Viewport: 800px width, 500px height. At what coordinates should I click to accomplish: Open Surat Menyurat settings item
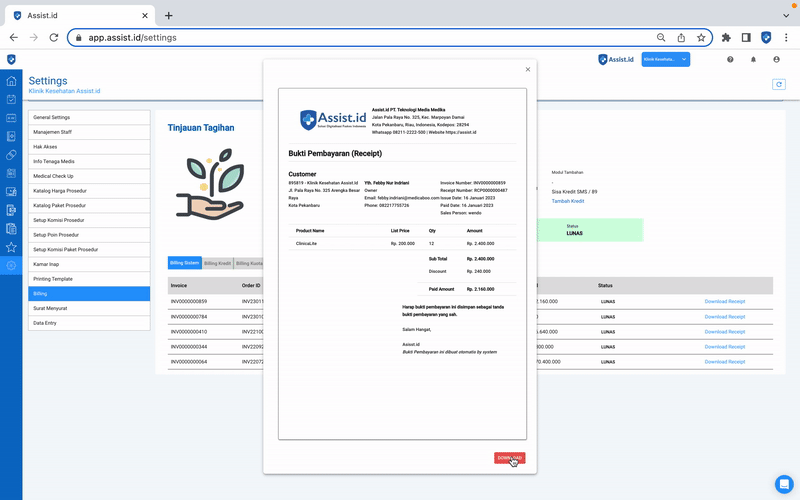coord(89,309)
